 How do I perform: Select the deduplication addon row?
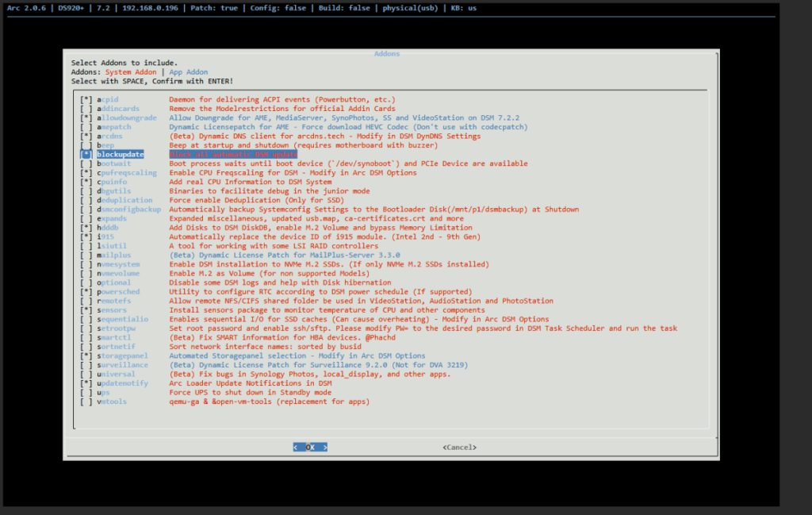coord(124,200)
